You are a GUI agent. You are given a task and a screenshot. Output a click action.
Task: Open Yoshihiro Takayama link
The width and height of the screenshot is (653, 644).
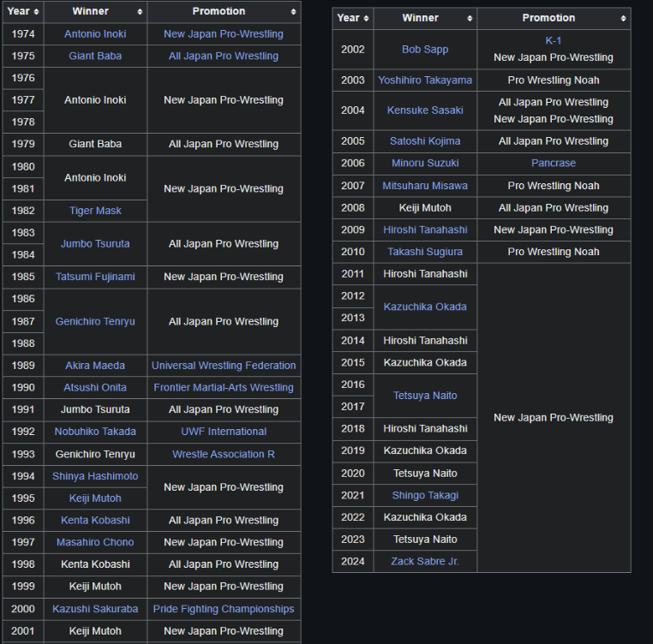click(x=425, y=80)
